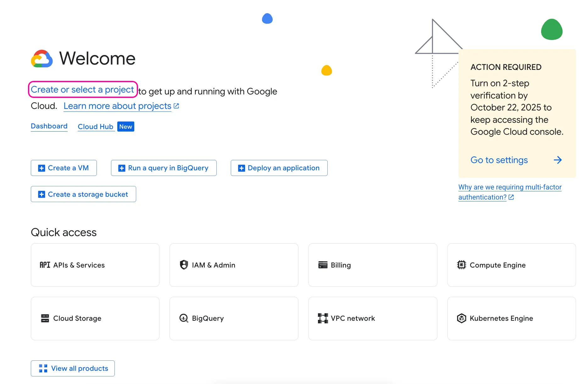Click the plus icon on Create a VM

tap(42, 168)
